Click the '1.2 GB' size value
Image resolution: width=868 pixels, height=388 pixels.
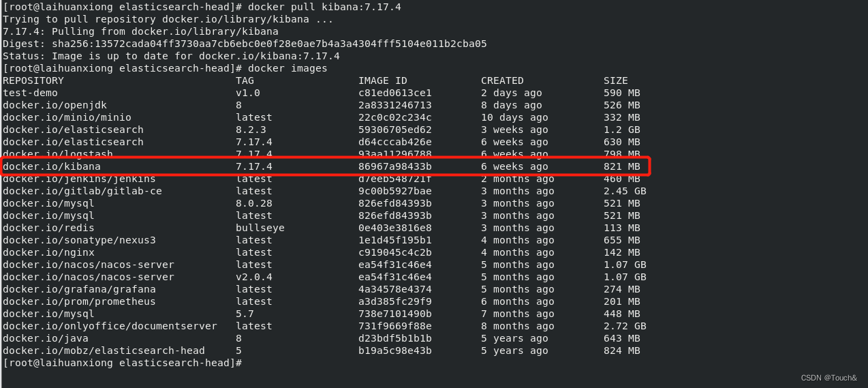click(x=622, y=130)
